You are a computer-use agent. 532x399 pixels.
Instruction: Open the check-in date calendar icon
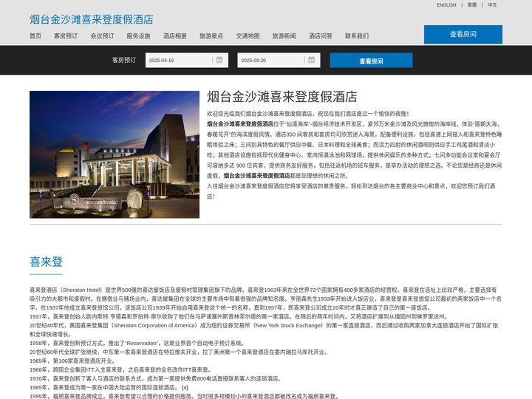tap(219, 60)
